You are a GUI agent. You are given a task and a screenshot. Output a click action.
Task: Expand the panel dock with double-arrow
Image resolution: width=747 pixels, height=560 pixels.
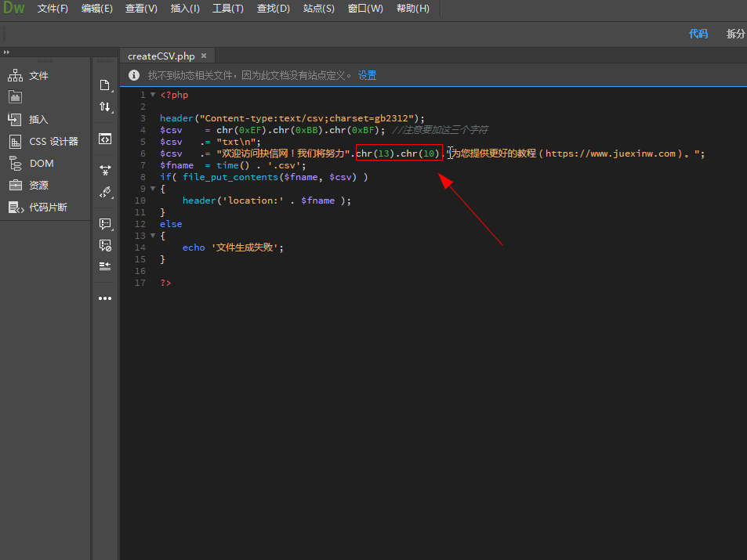6,52
